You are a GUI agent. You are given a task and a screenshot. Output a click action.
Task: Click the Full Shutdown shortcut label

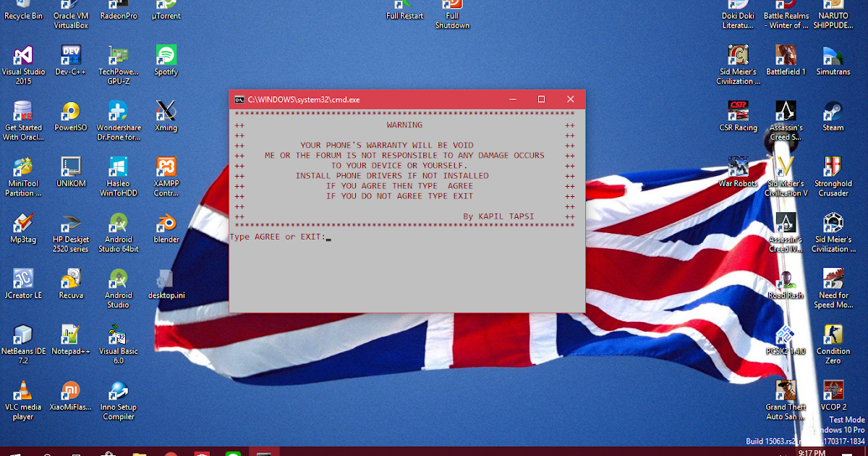[452, 20]
